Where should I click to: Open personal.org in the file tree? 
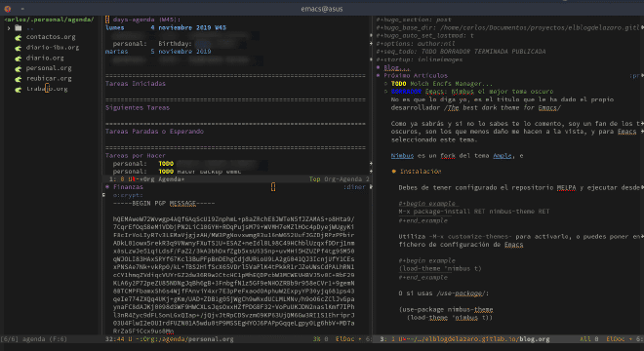point(49,68)
